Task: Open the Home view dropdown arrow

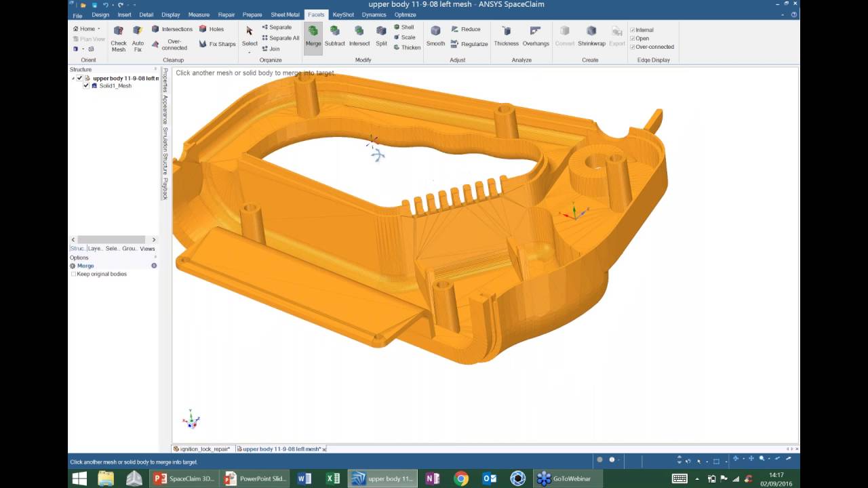Action: tap(98, 28)
